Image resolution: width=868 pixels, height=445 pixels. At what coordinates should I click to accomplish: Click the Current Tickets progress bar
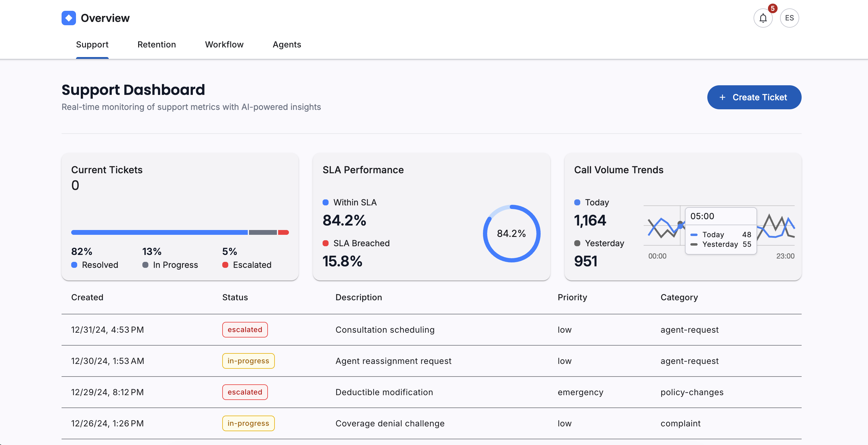click(180, 232)
